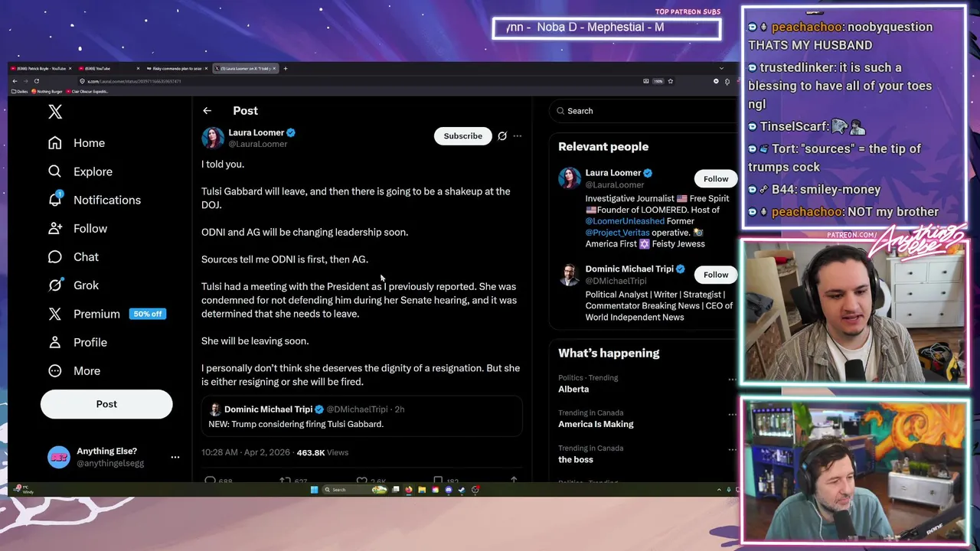Viewport: 980px width, 551px height.
Task: Open Grok from the sidebar
Action: 73,285
